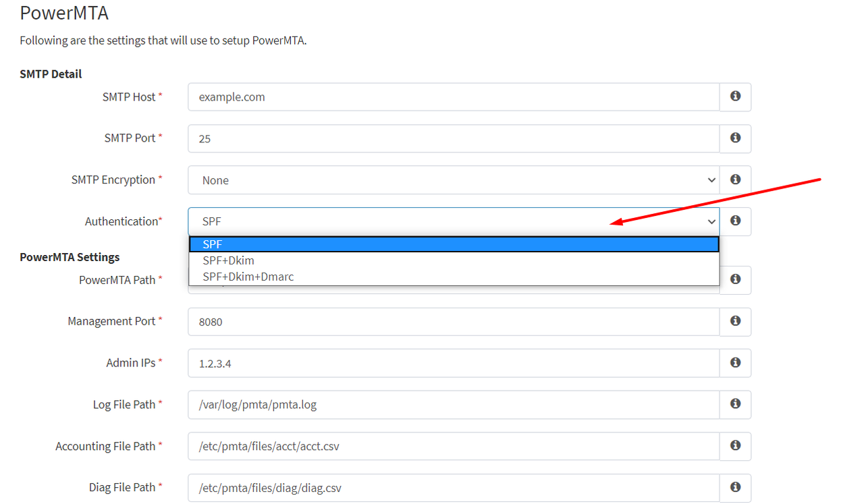Viewport: 864px width, 504px height.
Task: Click the Diag File Path input field
Action: (454, 488)
